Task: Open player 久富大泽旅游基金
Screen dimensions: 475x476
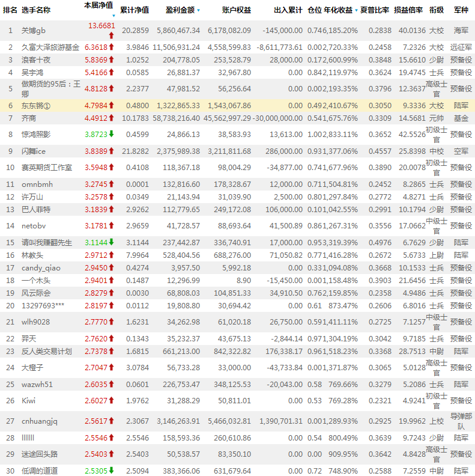Action: (x=50, y=47)
